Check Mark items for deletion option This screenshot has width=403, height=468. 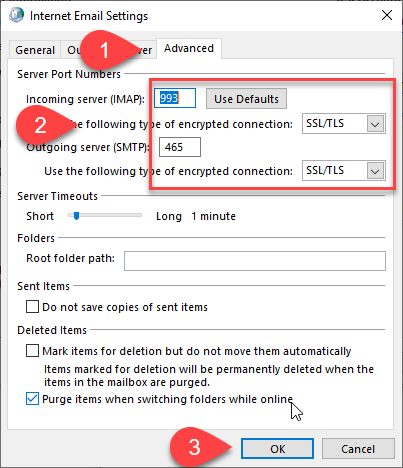(32, 351)
